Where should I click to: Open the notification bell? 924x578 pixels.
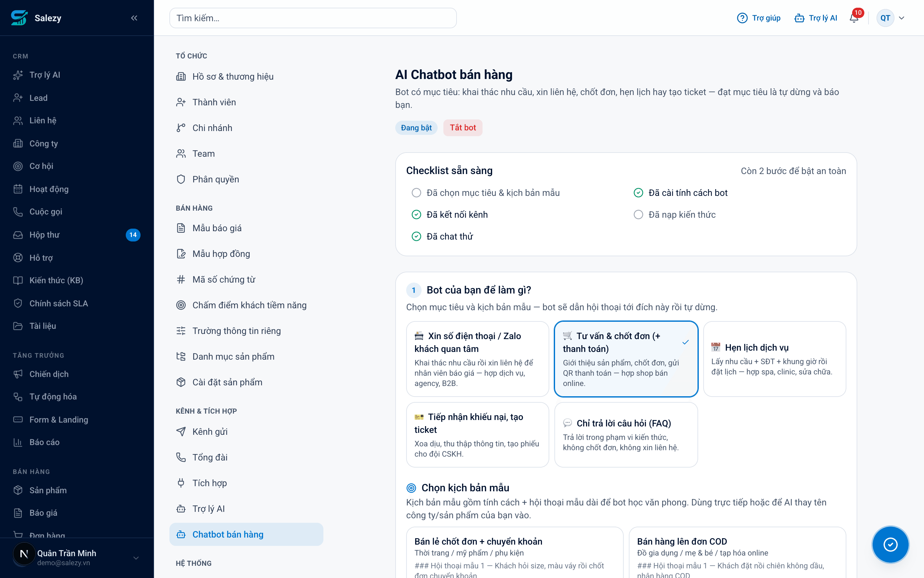point(854,18)
